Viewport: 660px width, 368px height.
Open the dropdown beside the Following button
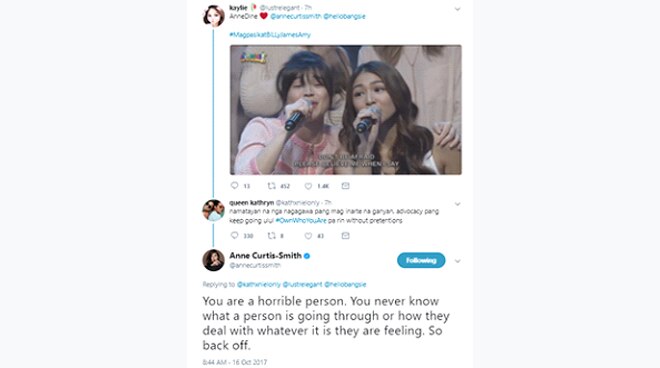(458, 261)
